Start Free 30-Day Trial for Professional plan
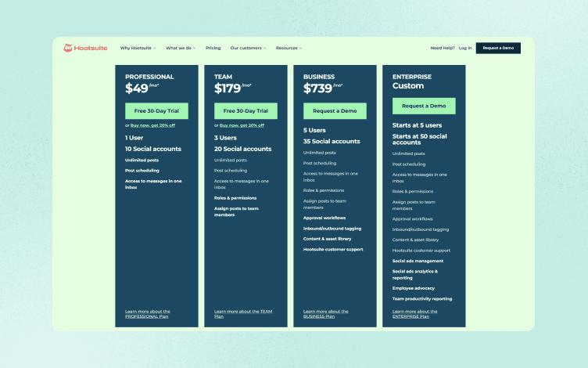This screenshot has width=588, height=368. [x=156, y=110]
